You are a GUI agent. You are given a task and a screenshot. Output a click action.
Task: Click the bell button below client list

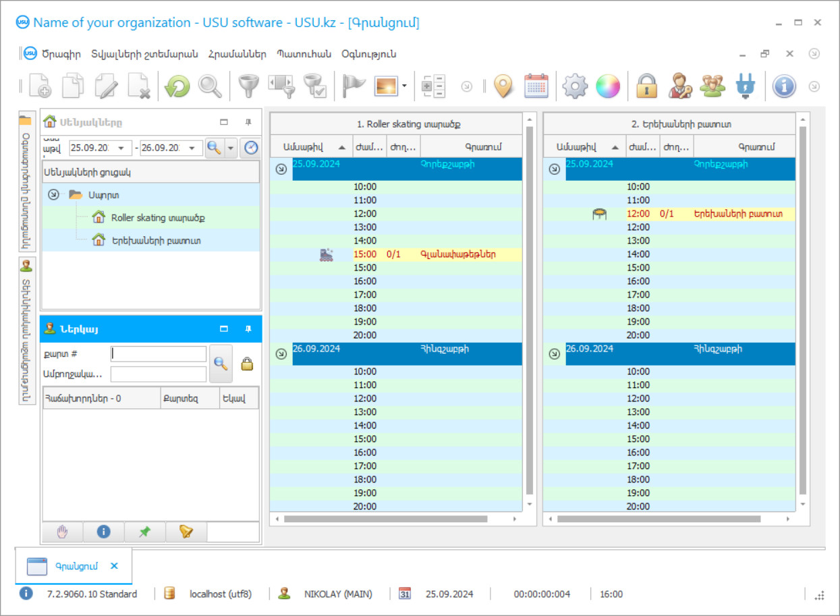tap(186, 532)
